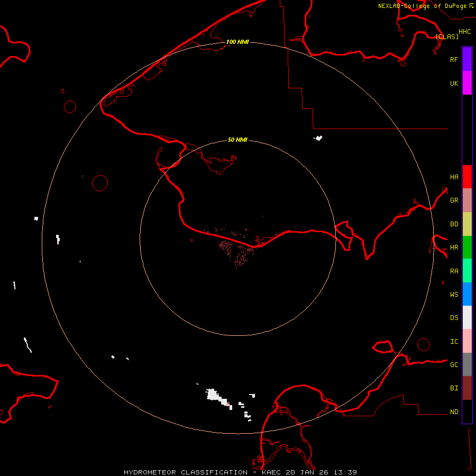The image size is (476, 476).
Task: Click the [CLAS] legend header
Action: click(447, 36)
